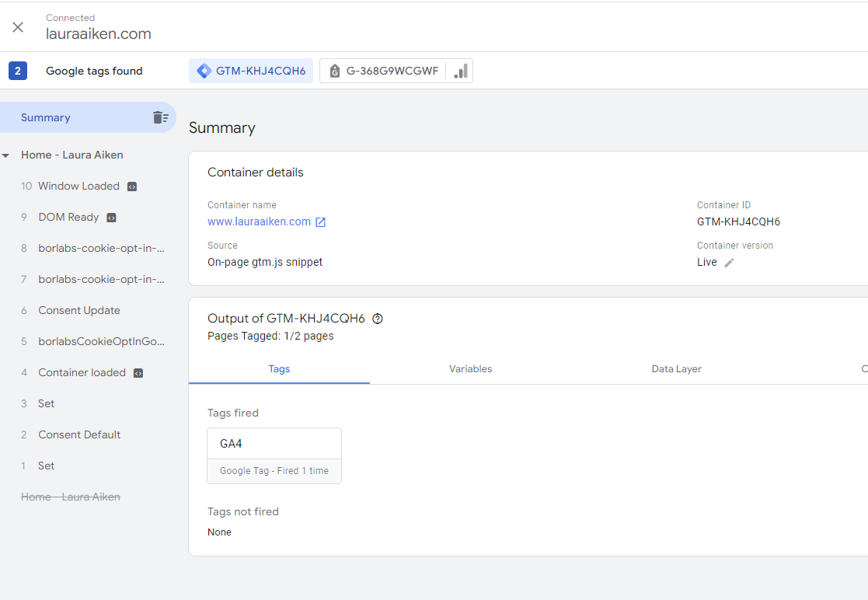868x600 pixels.
Task: Open the external link icon beside www.lauraaiken.com
Action: coord(320,222)
